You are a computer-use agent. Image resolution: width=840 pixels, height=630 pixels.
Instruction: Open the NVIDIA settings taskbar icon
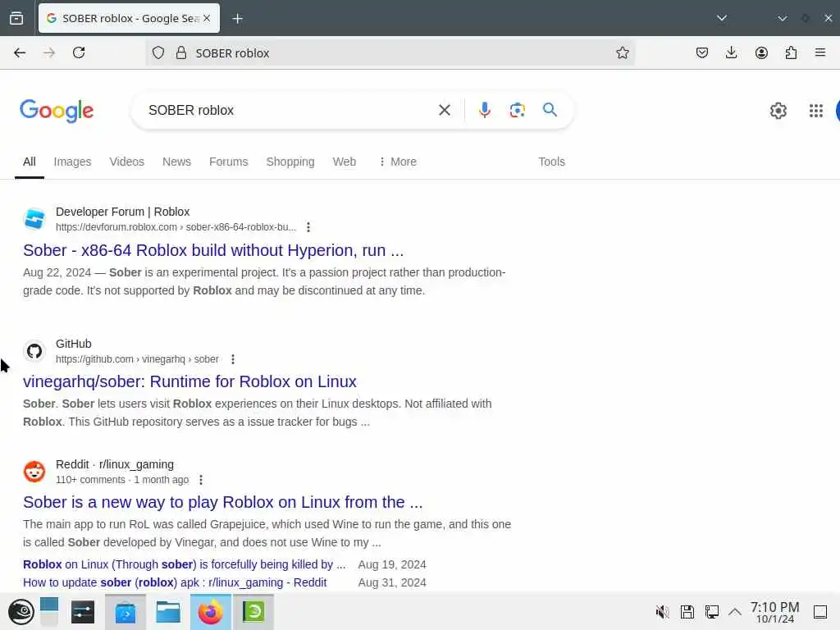coord(253,612)
